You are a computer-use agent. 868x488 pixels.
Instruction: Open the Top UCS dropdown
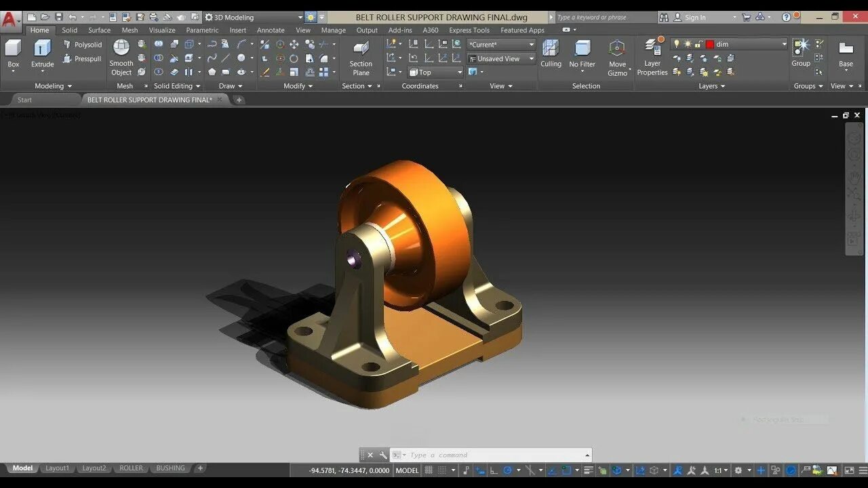click(x=435, y=72)
